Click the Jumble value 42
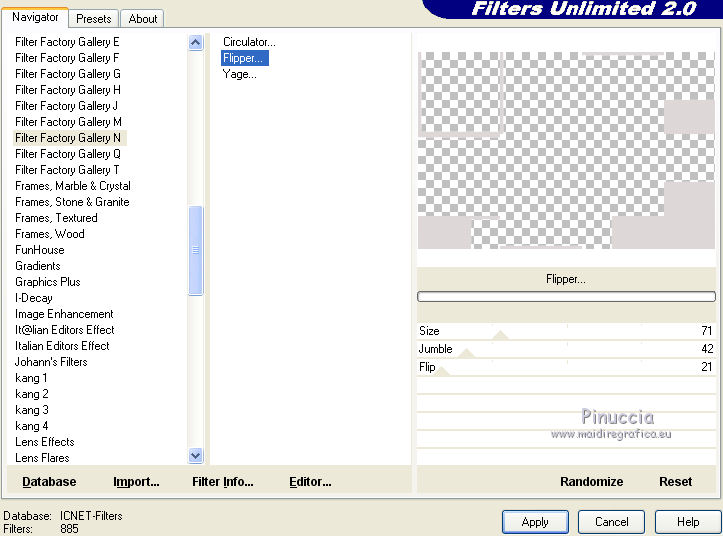723x536 pixels. click(707, 349)
